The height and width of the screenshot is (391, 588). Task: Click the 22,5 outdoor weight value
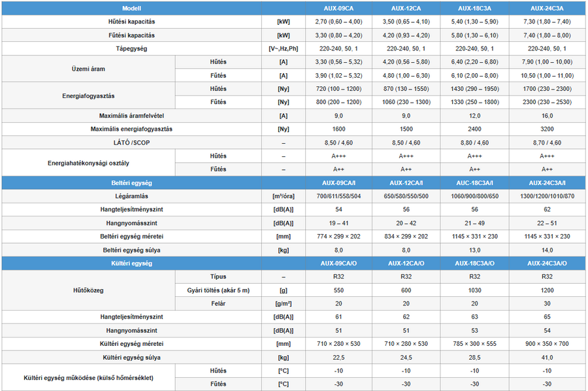338,358
